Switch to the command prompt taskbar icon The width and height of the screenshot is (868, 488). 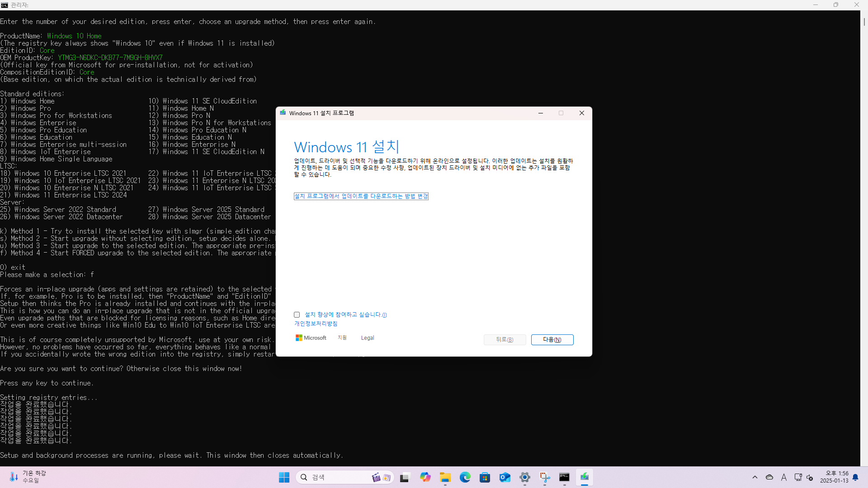564,477
